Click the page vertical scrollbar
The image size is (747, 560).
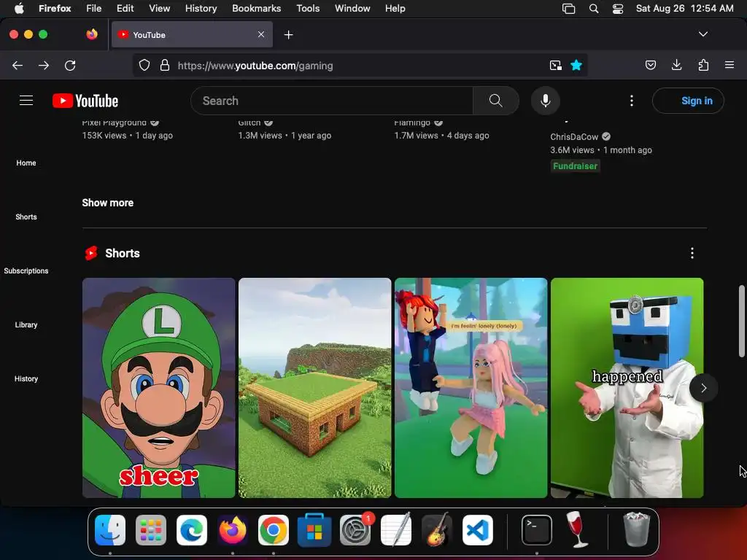pyautogui.click(x=742, y=321)
